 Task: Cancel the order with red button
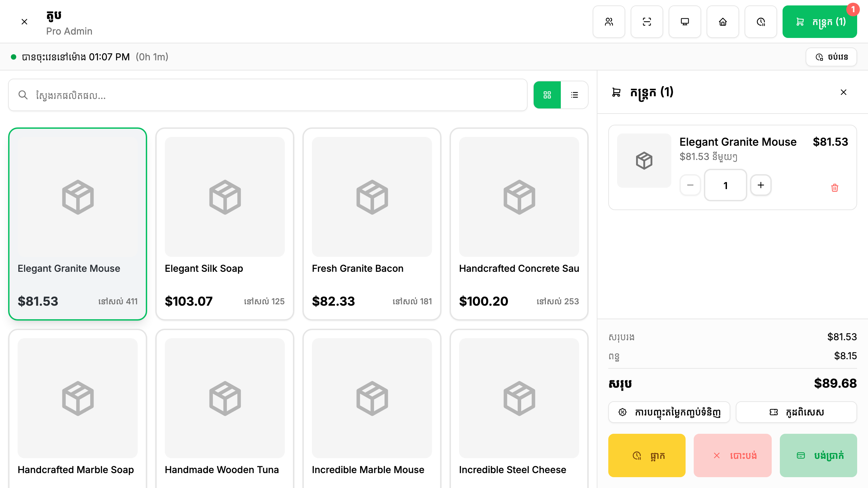pos(733,455)
